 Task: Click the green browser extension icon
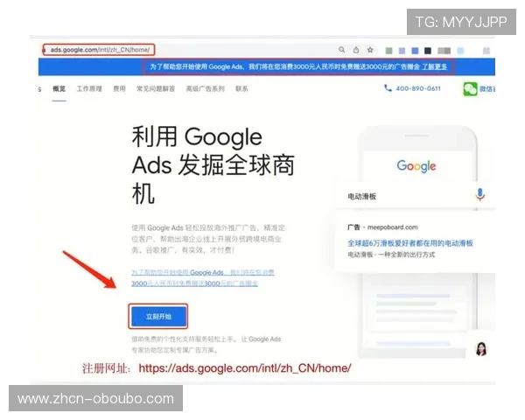click(x=388, y=51)
